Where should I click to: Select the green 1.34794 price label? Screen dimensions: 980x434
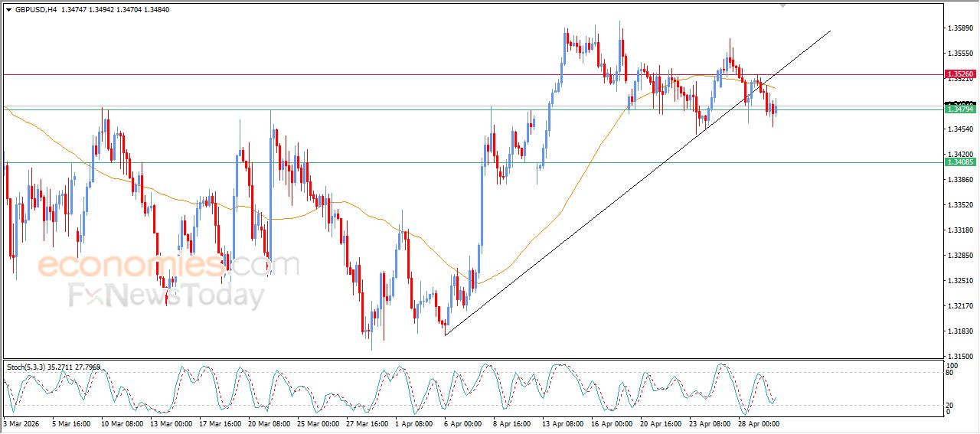tap(960, 109)
